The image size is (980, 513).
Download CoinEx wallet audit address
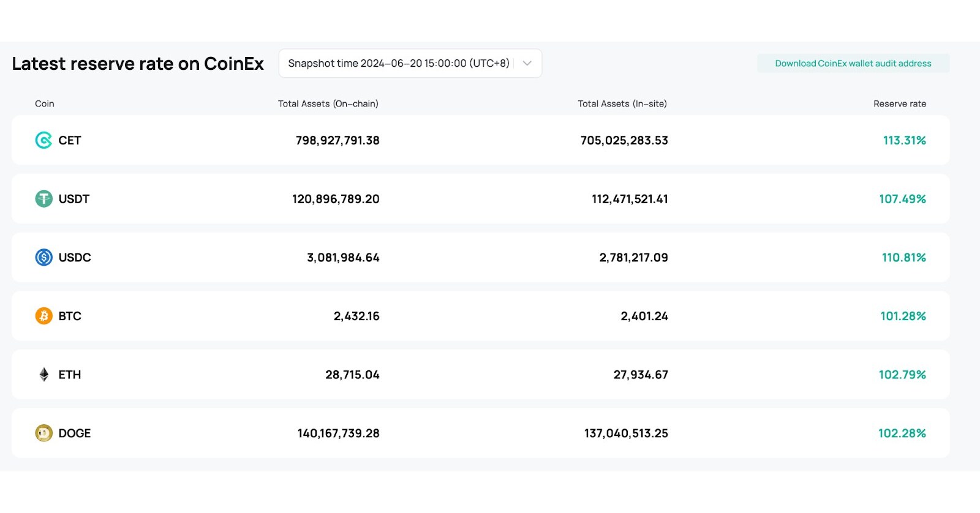[x=853, y=64]
